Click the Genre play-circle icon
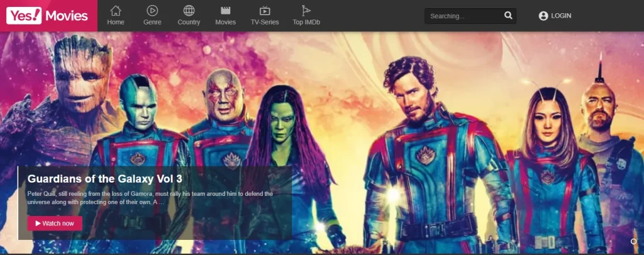The image size is (644, 255). click(x=152, y=11)
